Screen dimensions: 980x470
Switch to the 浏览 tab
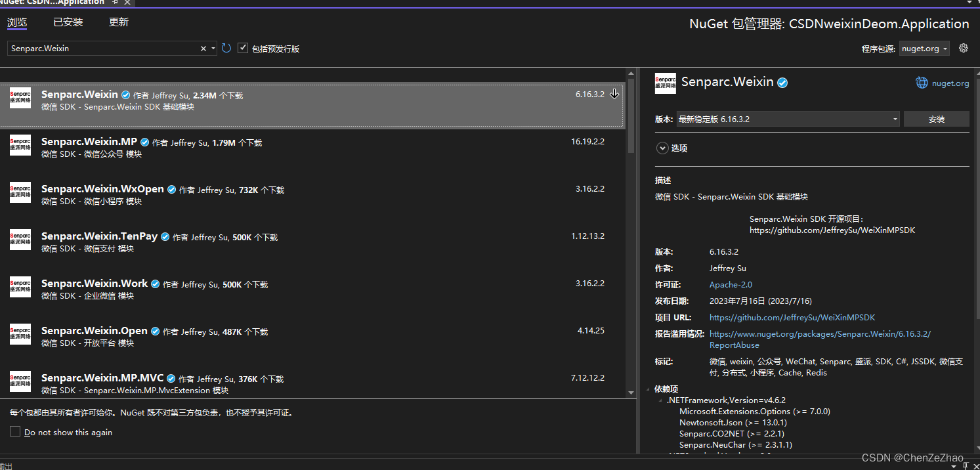coord(17,22)
